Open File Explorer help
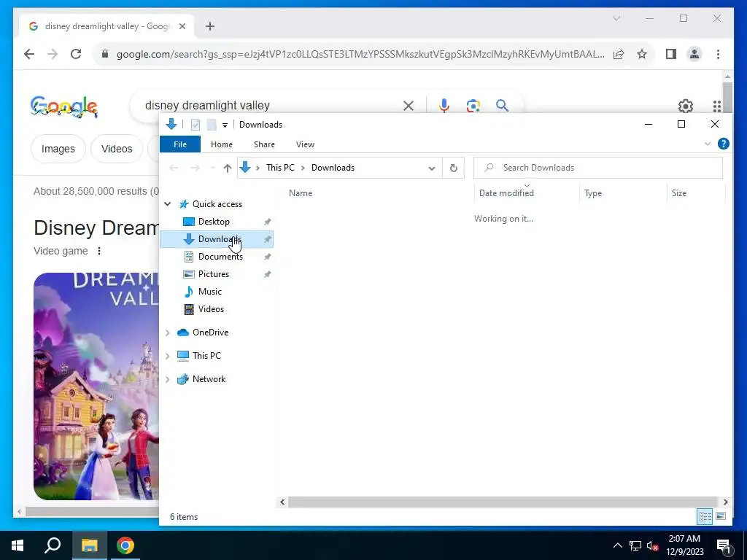Image resolution: width=747 pixels, height=560 pixels. click(723, 144)
